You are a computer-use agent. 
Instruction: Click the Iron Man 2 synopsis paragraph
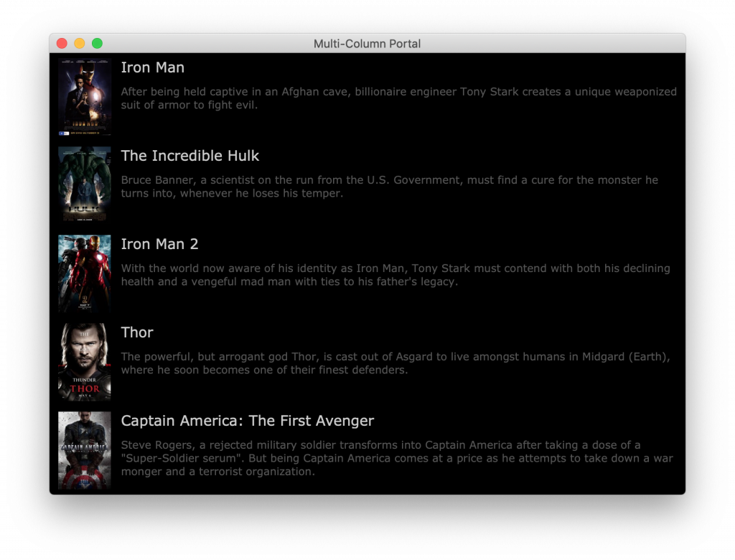click(x=395, y=275)
